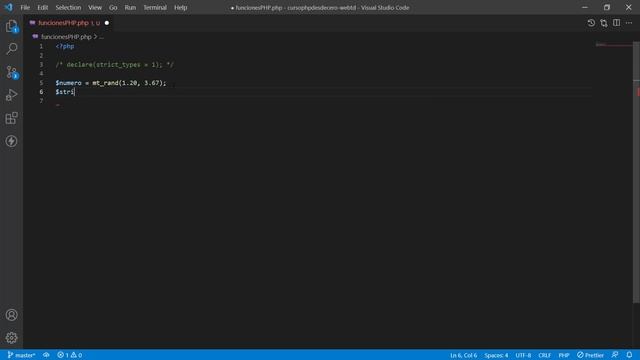The height and width of the screenshot is (360, 640).
Task: Open the Run menu
Action: tap(130, 7)
